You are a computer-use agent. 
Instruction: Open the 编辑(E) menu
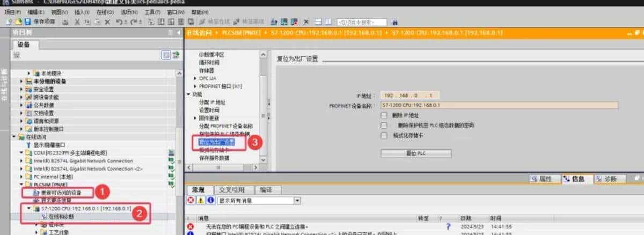tap(35, 12)
